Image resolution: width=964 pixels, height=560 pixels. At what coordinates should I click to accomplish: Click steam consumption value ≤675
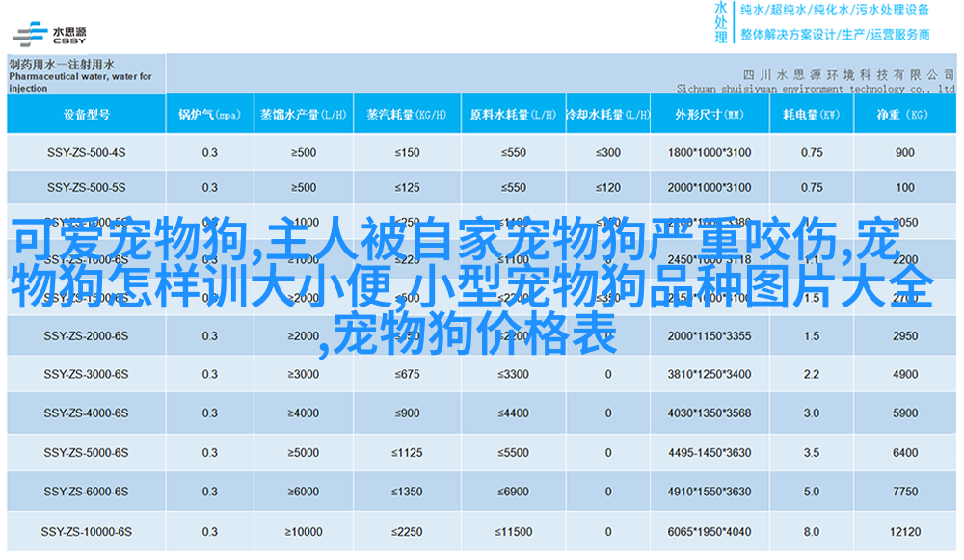click(407, 374)
